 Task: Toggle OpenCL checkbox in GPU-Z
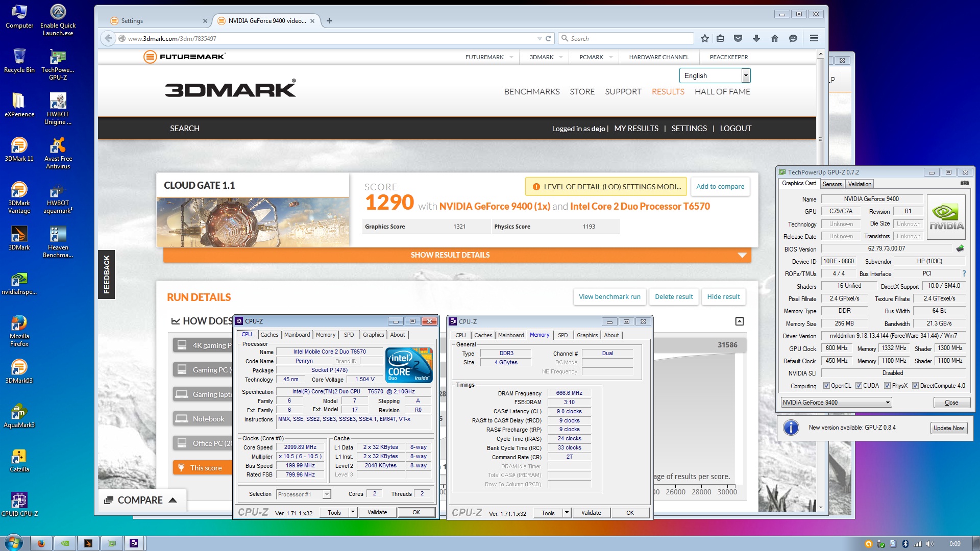(826, 386)
